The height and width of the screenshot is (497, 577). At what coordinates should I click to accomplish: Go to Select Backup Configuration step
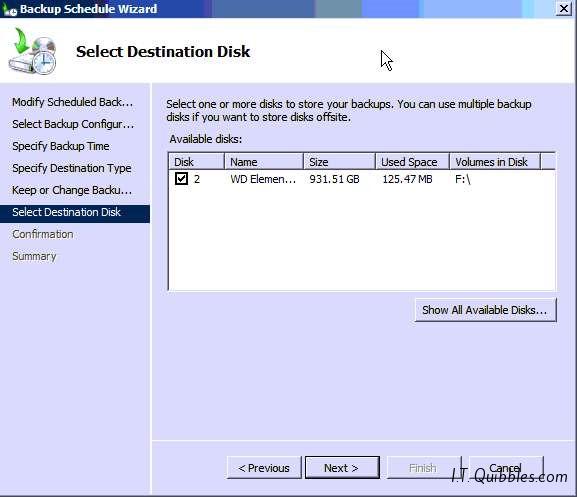[73, 124]
